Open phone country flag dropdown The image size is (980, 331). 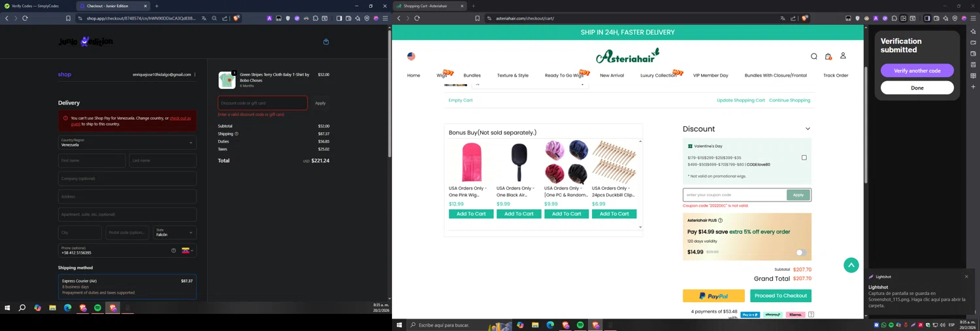(x=188, y=251)
